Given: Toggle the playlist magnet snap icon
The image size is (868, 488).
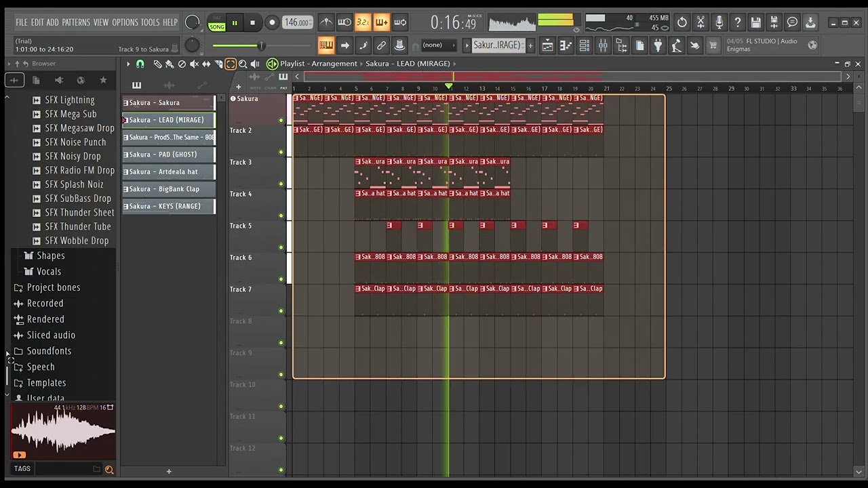Looking at the screenshot, I should coord(140,64).
